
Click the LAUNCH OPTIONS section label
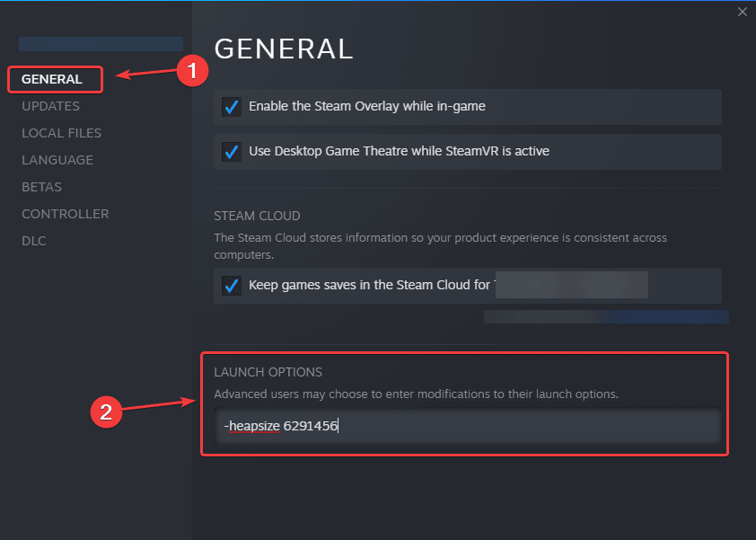pos(268,372)
